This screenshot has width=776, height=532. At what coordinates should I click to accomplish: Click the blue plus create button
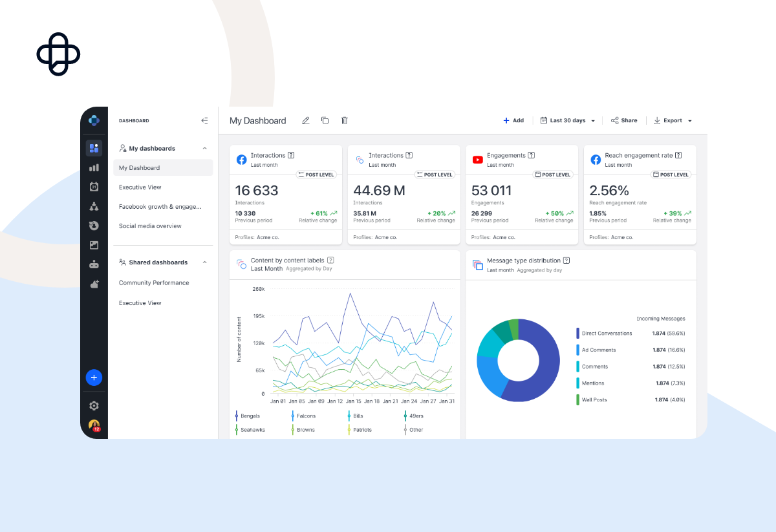click(x=94, y=378)
